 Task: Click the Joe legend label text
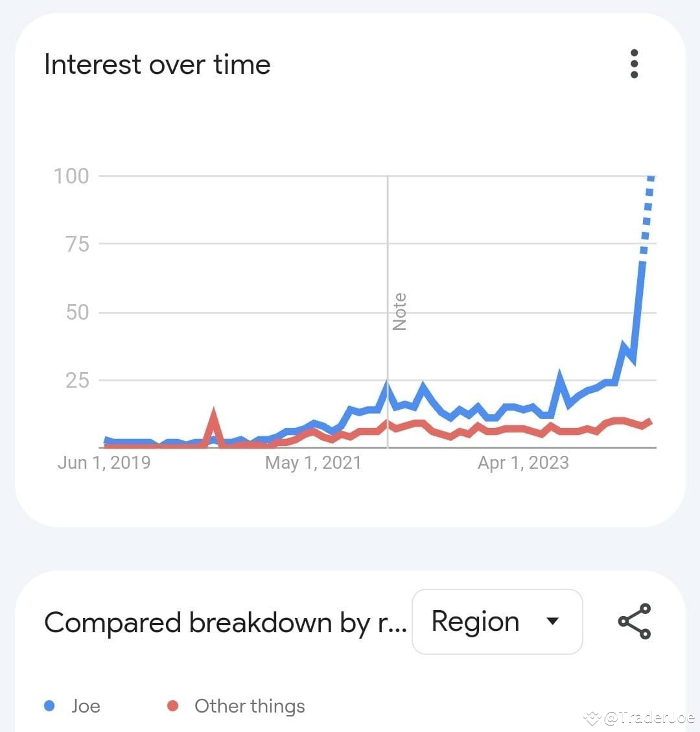point(86,706)
